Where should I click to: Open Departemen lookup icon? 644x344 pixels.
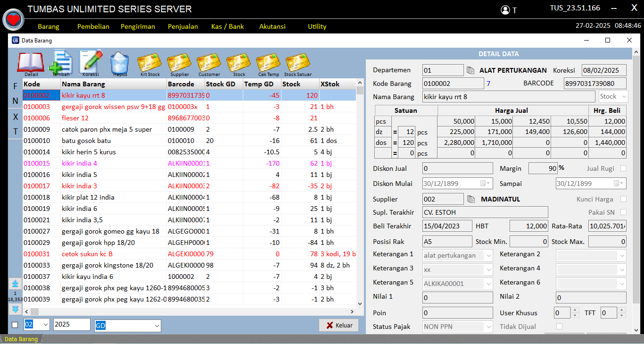pos(471,70)
